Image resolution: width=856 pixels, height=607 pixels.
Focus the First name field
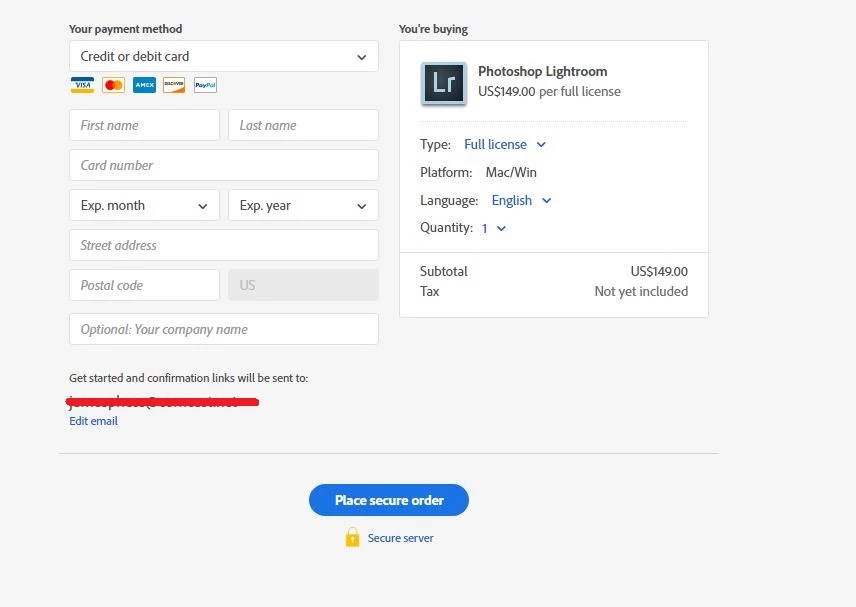[x=144, y=125]
